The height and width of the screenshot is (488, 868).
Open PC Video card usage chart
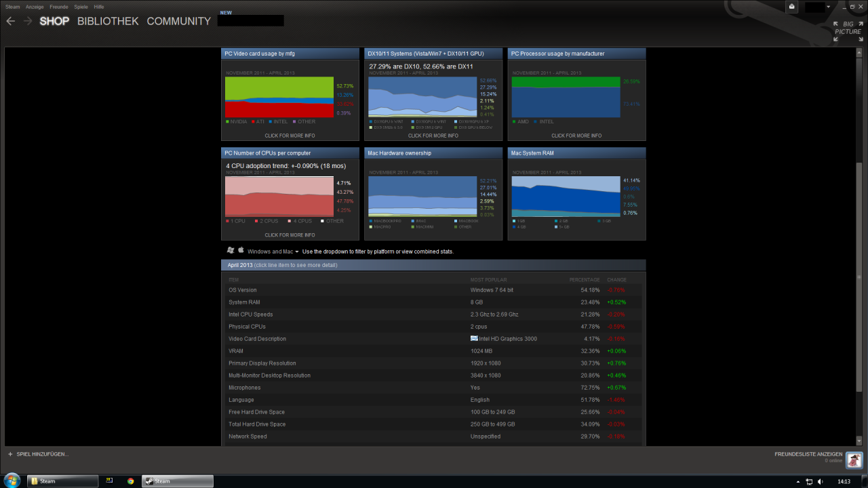(x=290, y=94)
